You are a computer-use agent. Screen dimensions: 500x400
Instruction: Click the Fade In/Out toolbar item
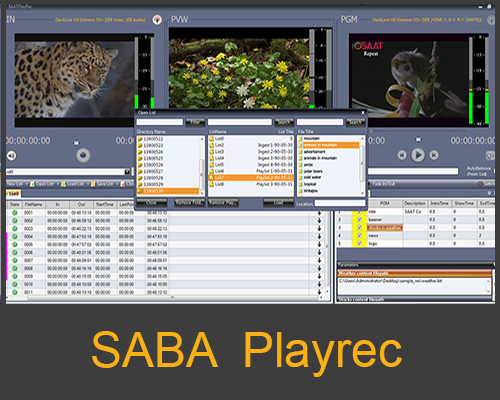(383, 184)
